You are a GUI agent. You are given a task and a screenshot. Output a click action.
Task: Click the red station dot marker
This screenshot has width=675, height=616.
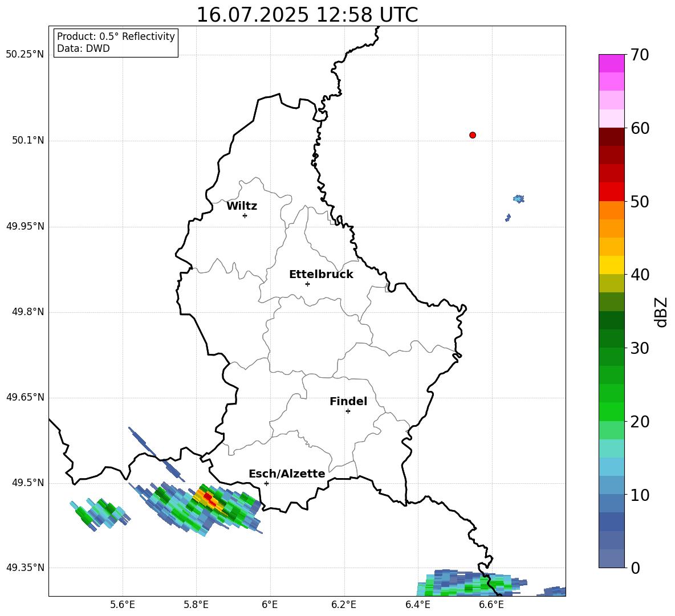pyautogui.click(x=472, y=135)
